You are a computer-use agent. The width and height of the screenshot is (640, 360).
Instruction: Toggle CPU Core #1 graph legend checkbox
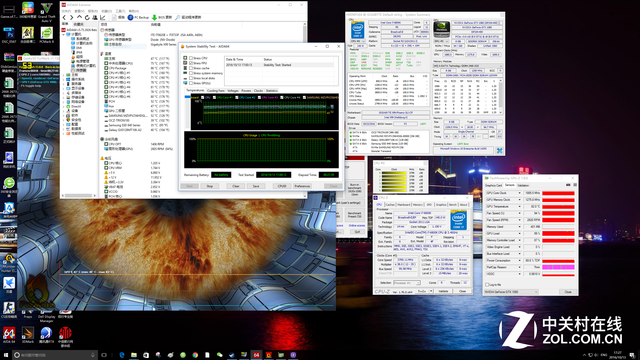pyautogui.click(x=215, y=98)
